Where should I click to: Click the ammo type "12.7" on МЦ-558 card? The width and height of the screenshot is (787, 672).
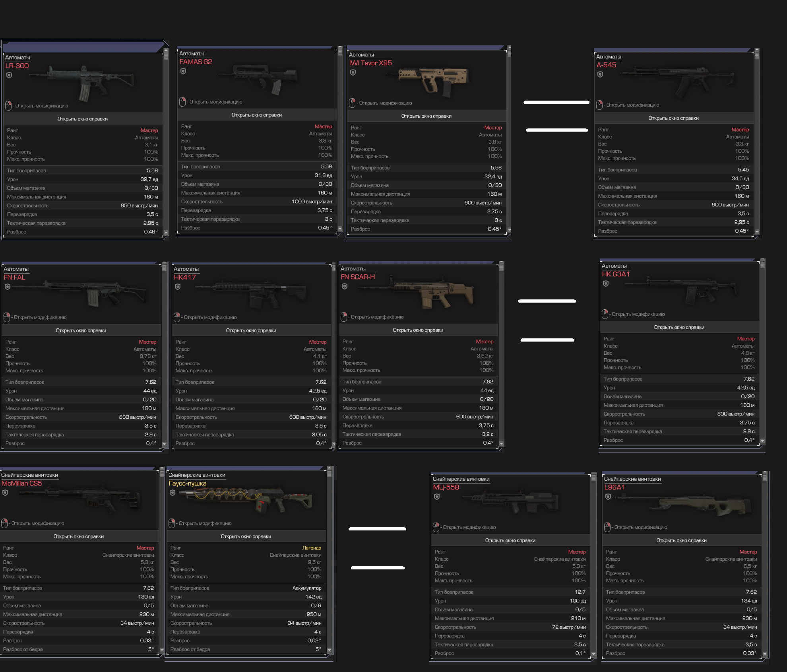point(580,592)
